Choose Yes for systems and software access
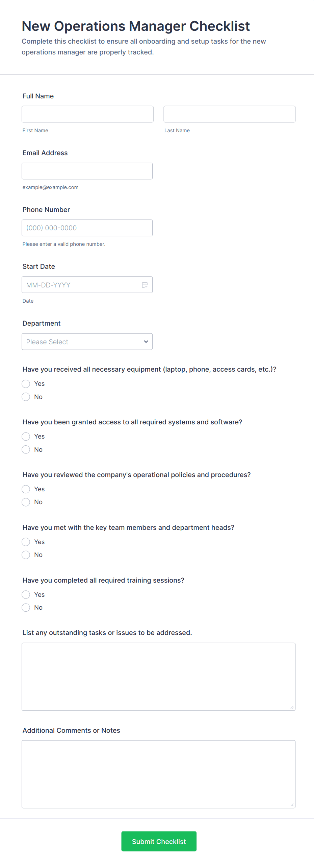 click(x=26, y=437)
